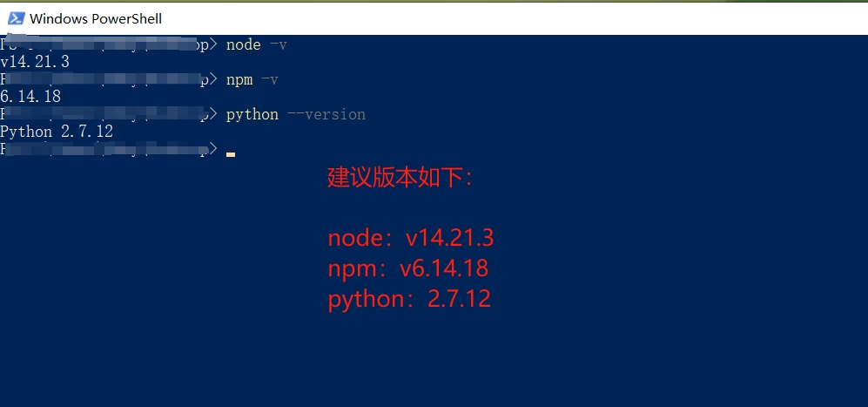
Task: Click the red "npm: v6.14.18" annotation
Action: [407, 268]
